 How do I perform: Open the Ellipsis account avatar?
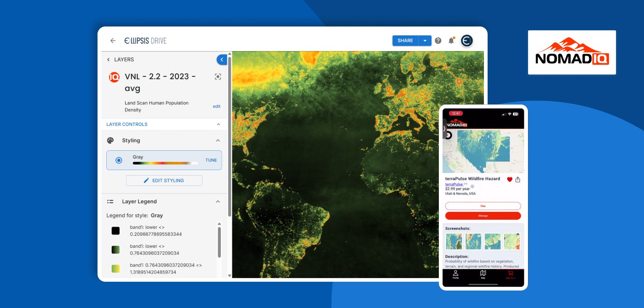tap(467, 40)
